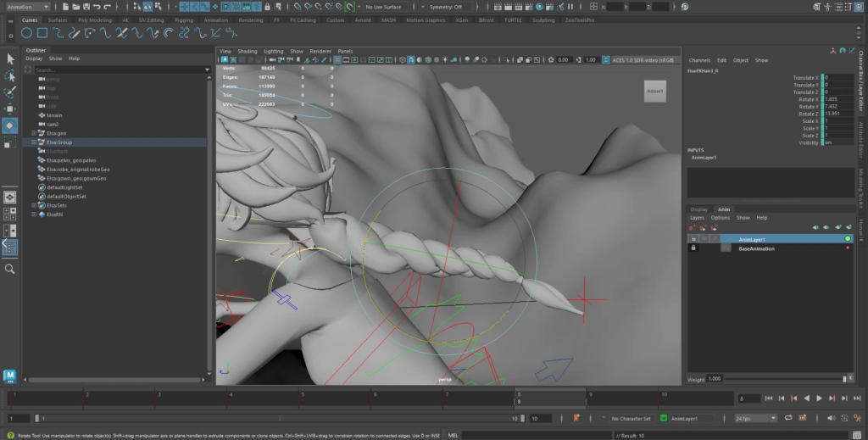Open the Channels menu in the Channel Box
The height and width of the screenshot is (440, 868).
pyautogui.click(x=699, y=60)
